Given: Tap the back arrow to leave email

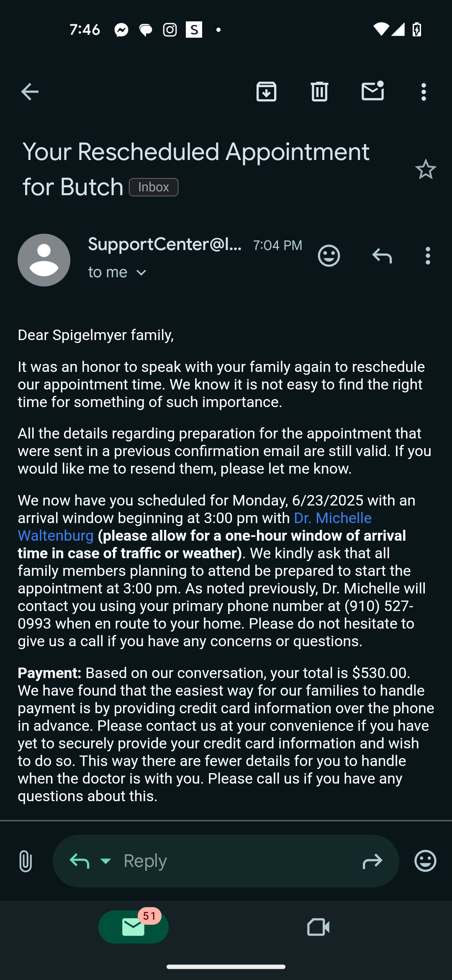Looking at the screenshot, I should point(30,92).
